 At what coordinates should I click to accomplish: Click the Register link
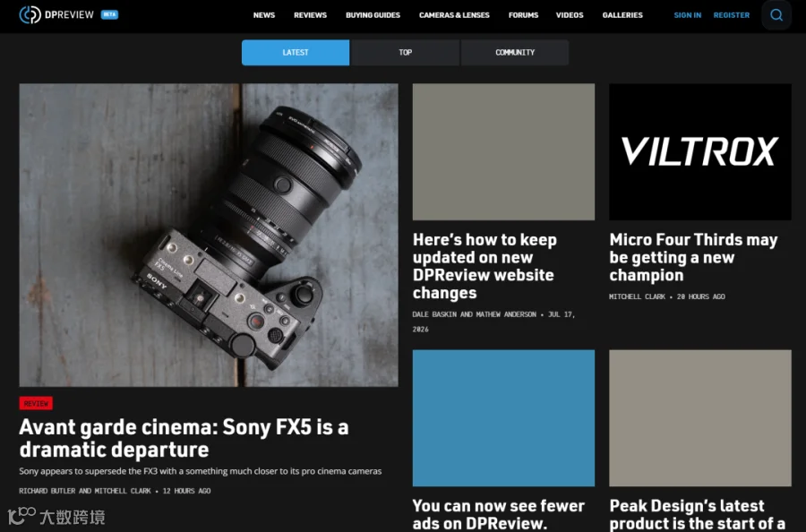pos(732,15)
